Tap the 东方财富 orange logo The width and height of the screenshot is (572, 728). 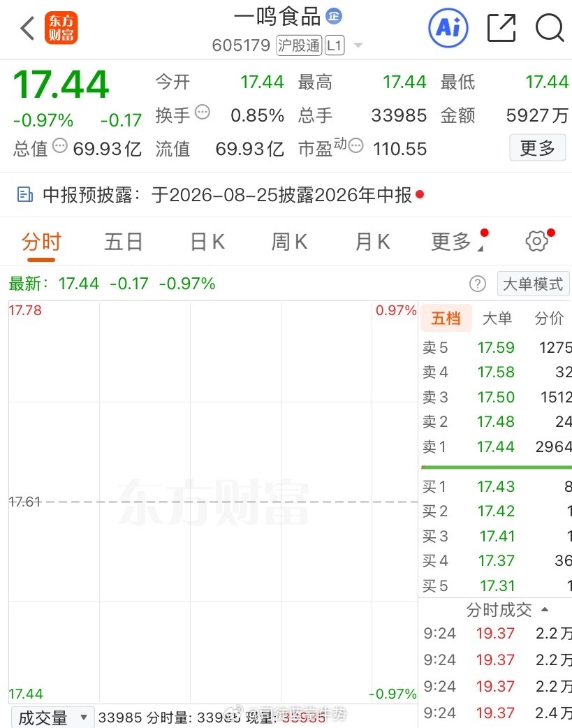pos(61,28)
